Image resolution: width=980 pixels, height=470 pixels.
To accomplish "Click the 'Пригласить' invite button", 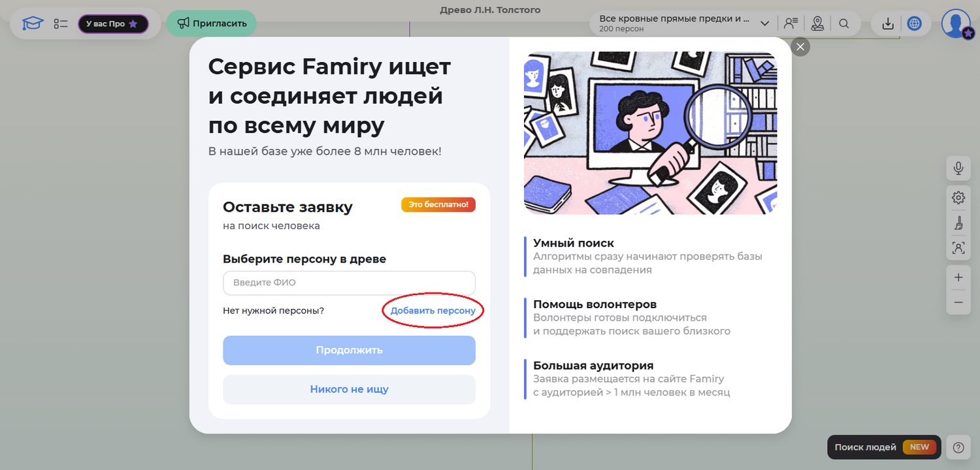I will click(x=212, y=23).
